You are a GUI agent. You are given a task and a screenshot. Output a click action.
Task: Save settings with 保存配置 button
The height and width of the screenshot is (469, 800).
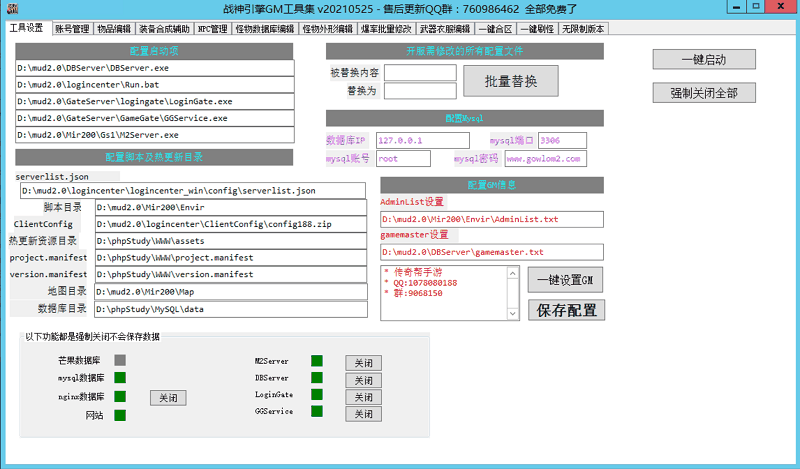pos(566,310)
